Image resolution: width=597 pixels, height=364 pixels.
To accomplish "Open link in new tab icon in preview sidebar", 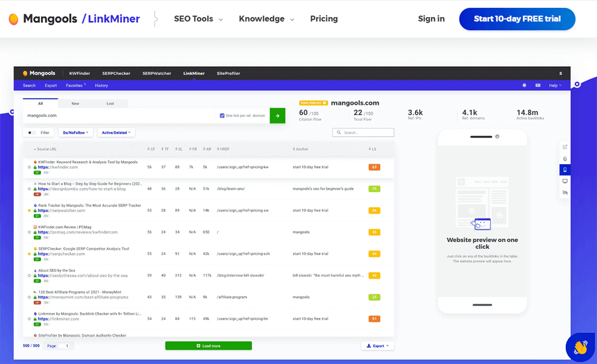I will pyautogui.click(x=565, y=147).
